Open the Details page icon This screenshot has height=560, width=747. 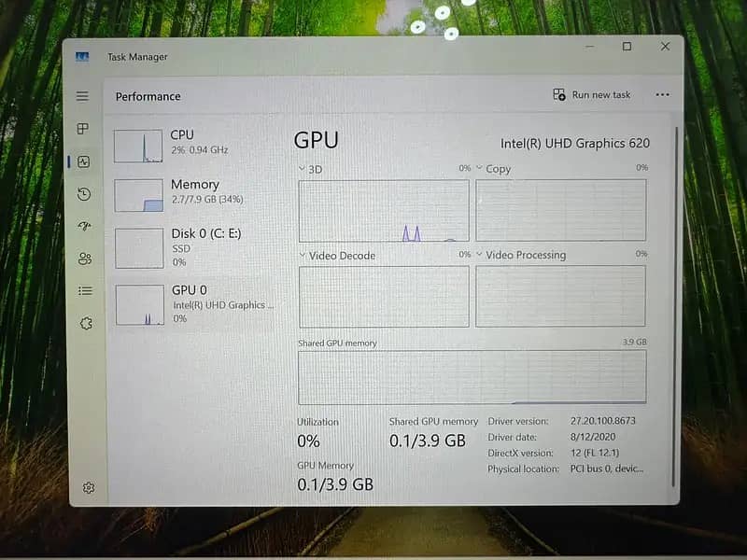85,290
